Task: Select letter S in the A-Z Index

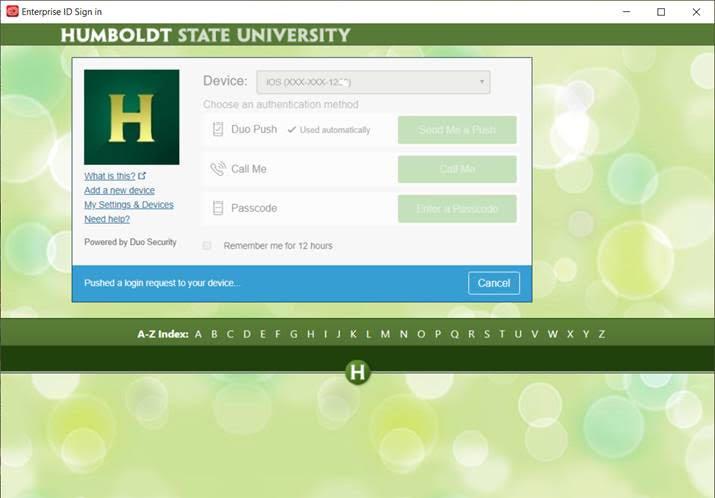Action: [x=487, y=334]
